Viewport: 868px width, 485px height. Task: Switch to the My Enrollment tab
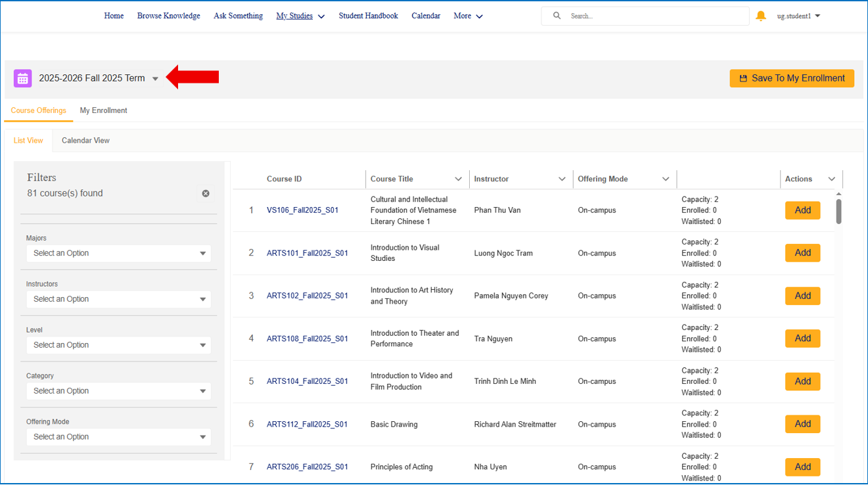(x=103, y=110)
